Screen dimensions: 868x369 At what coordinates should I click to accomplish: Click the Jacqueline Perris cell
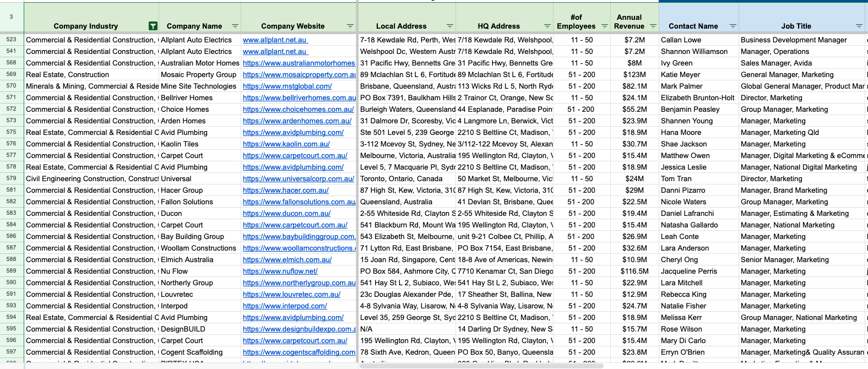699,271
